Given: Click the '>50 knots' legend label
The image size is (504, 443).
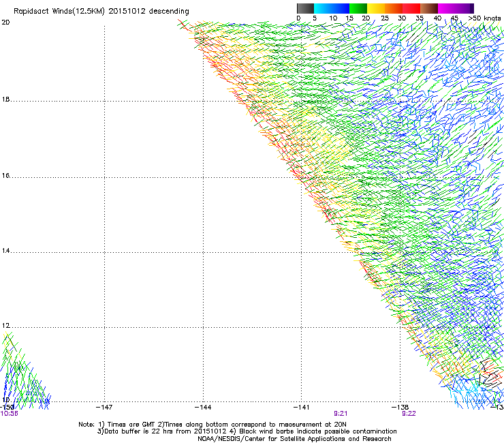Looking at the screenshot, I should pyautogui.click(x=484, y=18).
